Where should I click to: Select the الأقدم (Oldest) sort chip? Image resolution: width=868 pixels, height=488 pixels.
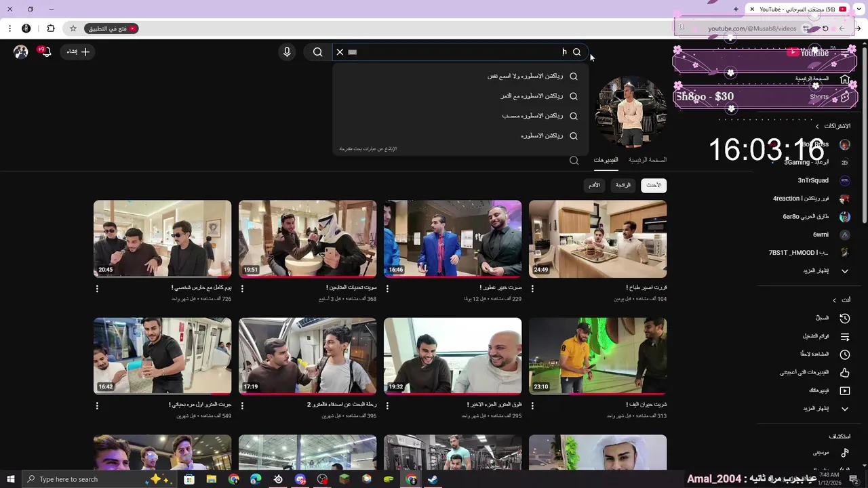(x=594, y=185)
